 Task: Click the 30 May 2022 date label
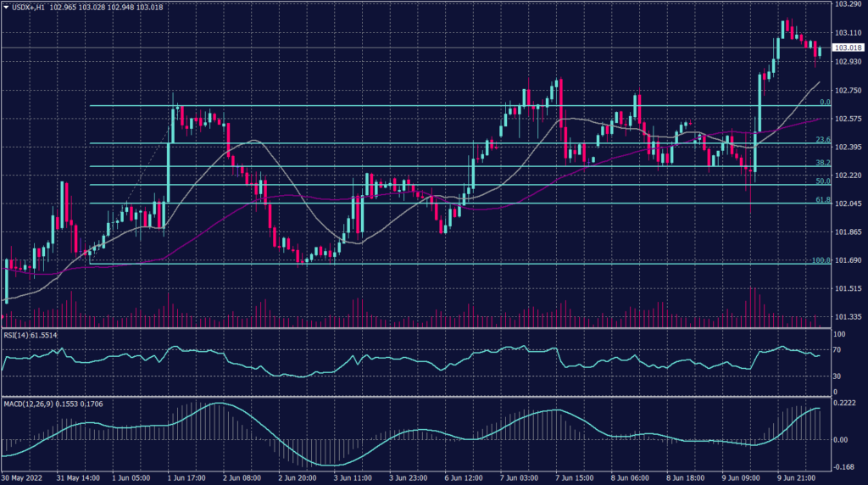pos(24,478)
